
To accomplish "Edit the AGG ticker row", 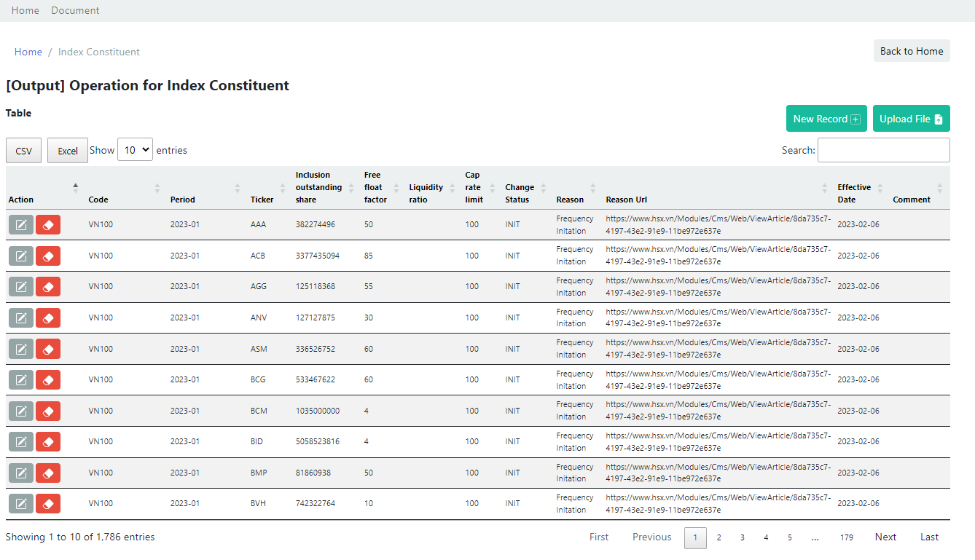I will pyautogui.click(x=21, y=287).
